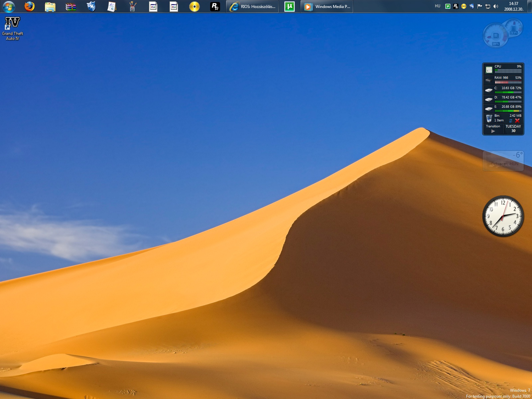
Task: Click the E: drive usage bar at 89%
Action: pyautogui.click(x=508, y=111)
